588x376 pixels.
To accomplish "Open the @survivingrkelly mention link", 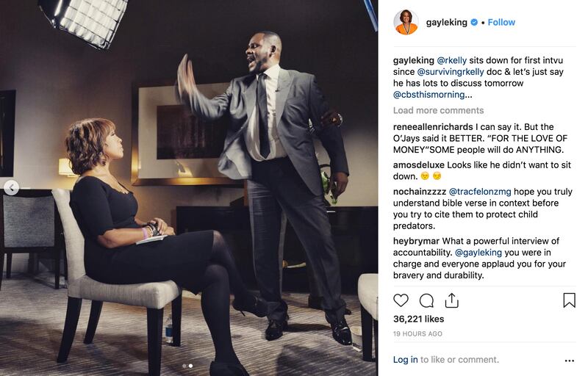I will [451, 72].
